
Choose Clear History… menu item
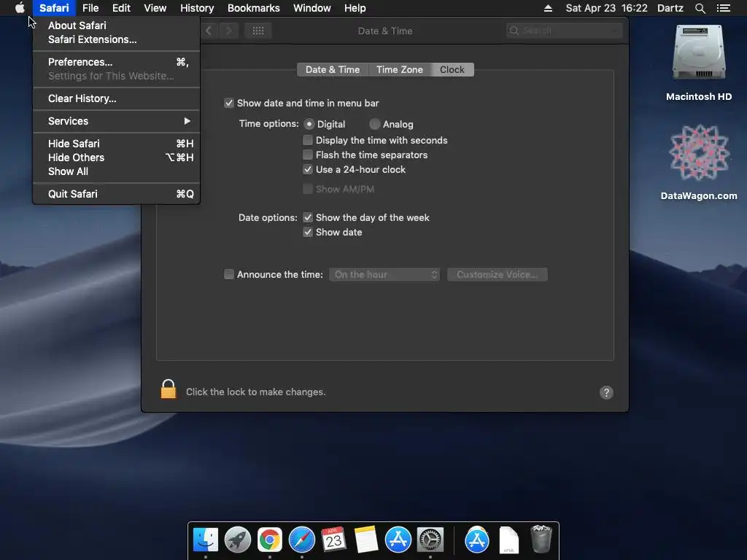point(116,98)
